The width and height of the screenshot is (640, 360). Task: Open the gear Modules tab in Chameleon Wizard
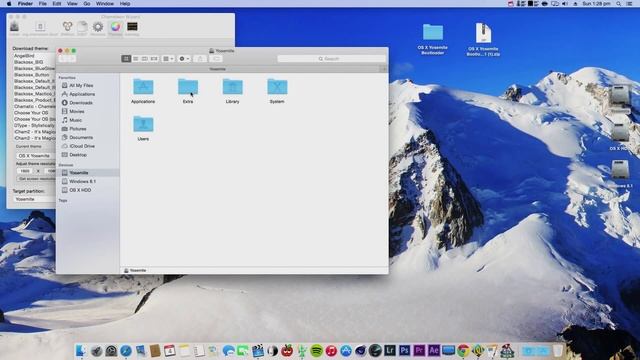[x=98, y=28]
